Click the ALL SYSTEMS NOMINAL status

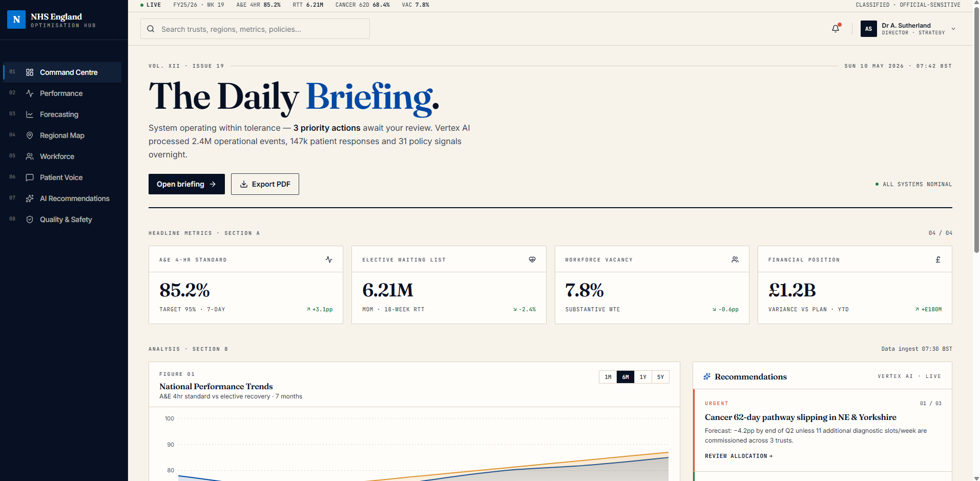click(x=913, y=184)
